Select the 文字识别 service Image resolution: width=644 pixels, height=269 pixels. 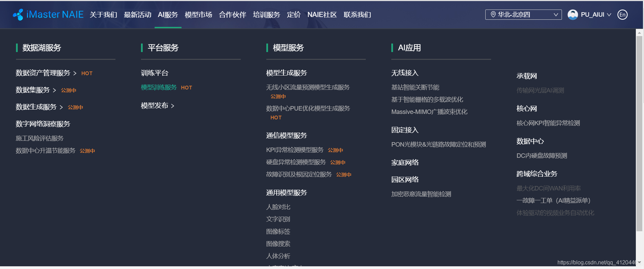pos(278,219)
